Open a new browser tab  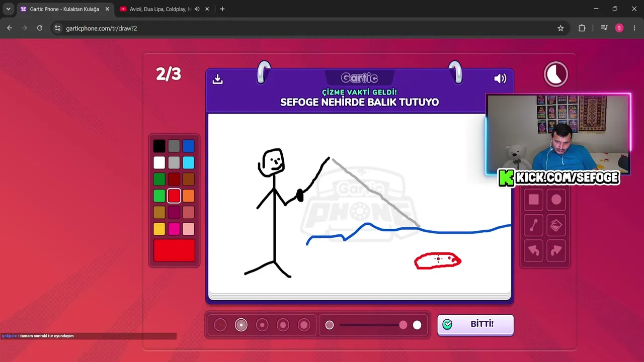point(222,9)
